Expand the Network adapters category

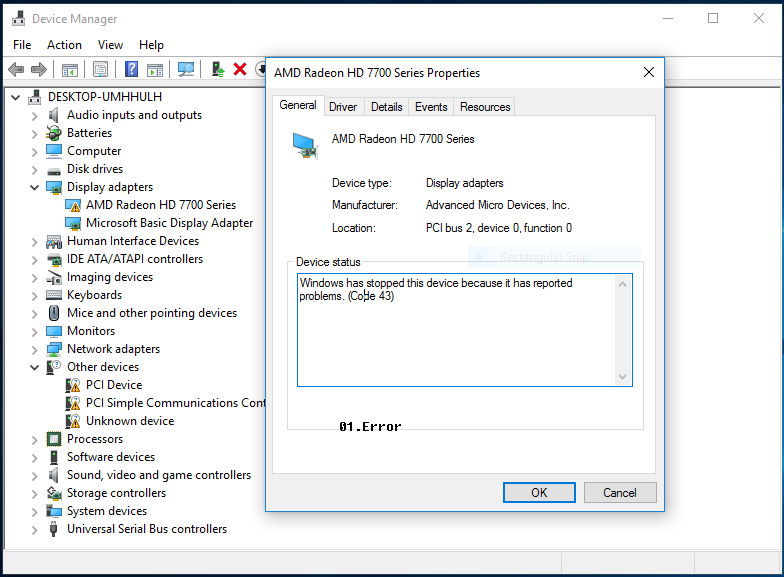[34, 350]
